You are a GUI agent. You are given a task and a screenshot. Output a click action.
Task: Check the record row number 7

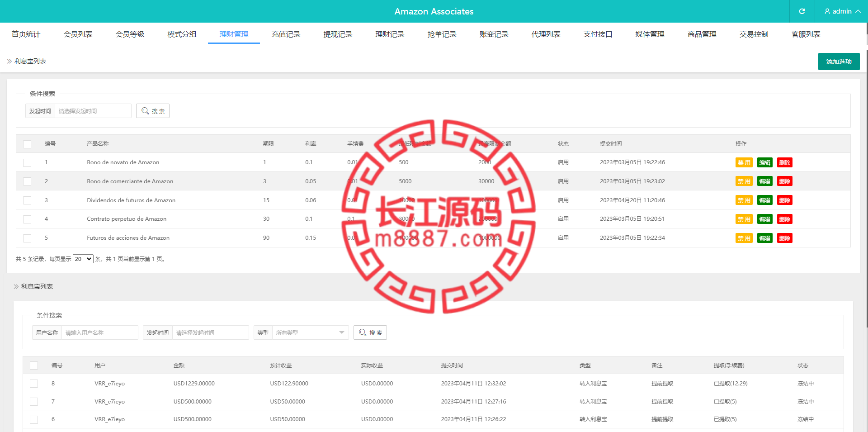point(34,402)
